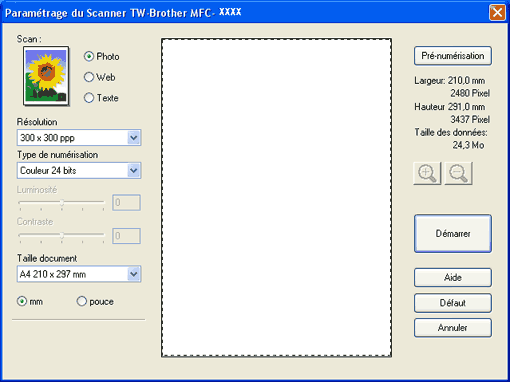Cancel the dialog with Annuler
This screenshot has width=510, height=382.
[453, 328]
